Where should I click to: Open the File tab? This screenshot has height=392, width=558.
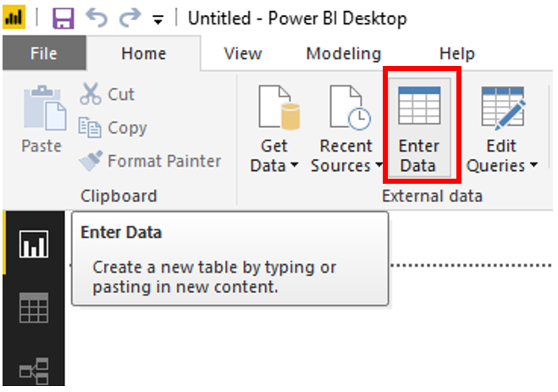(44, 53)
